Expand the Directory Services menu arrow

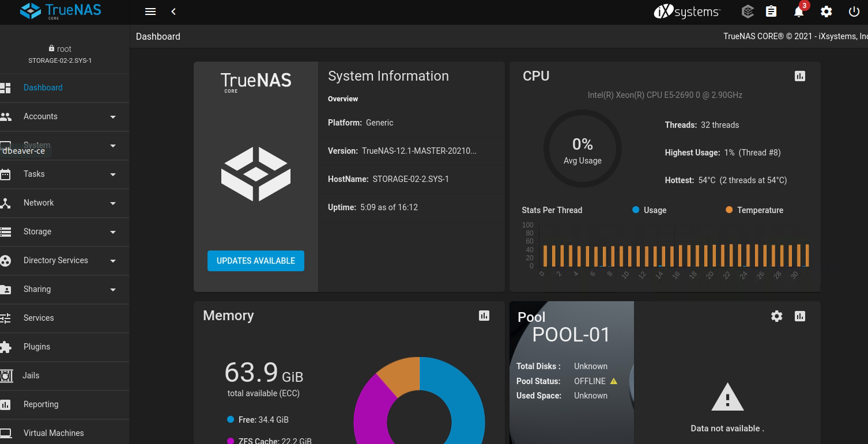[x=113, y=261]
